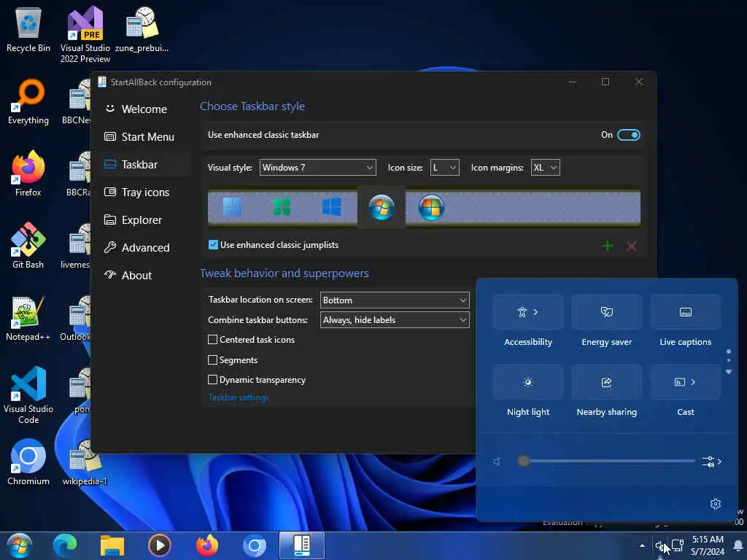Image resolution: width=747 pixels, height=560 pixels.
Task: Toggle Use enhanced classic taskbar switch
Action: [628, 135]
